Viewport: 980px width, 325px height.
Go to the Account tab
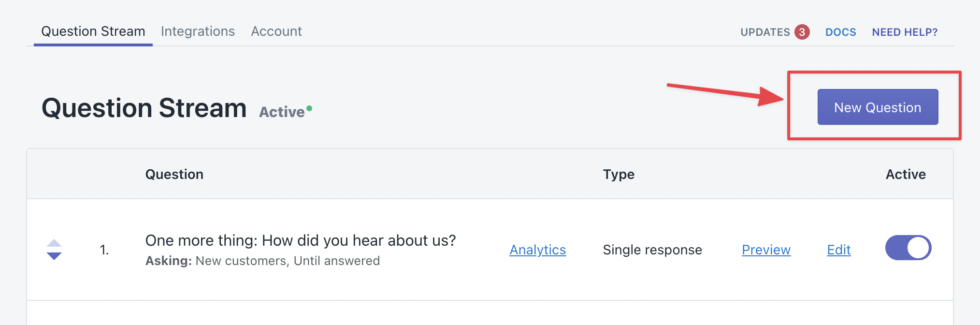tap(276, 31)
